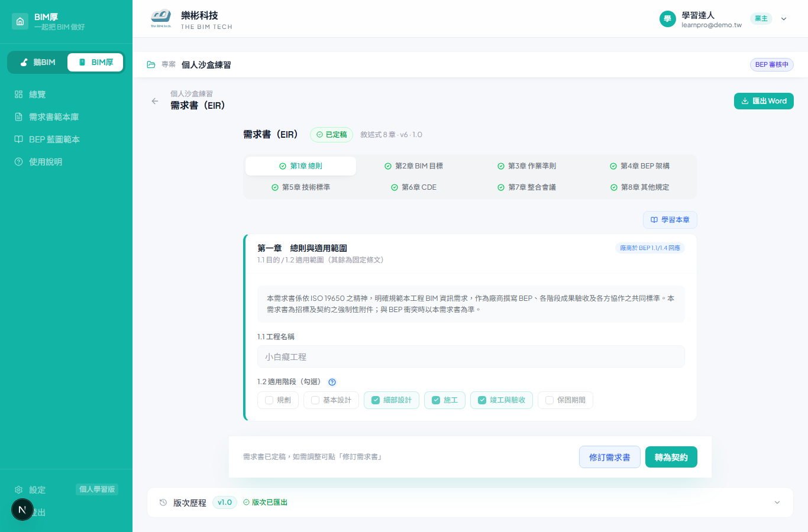This screenshot has height=532, width=808.
Task: Expand the user account dropdown chevron
Action: click(784, 19)
